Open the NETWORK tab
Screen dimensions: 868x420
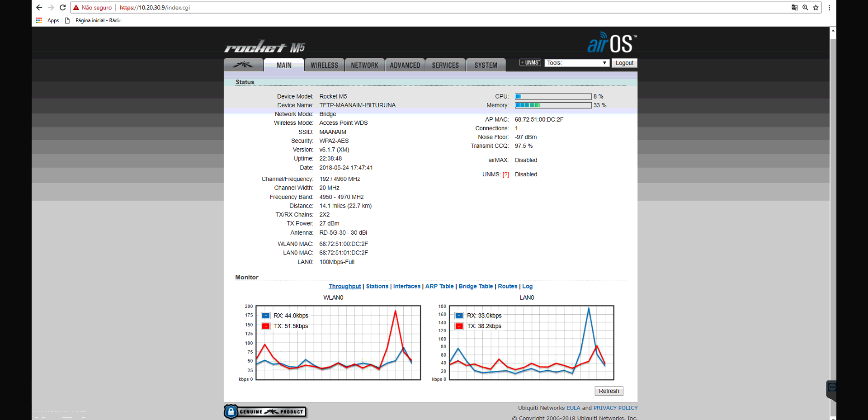365,65
